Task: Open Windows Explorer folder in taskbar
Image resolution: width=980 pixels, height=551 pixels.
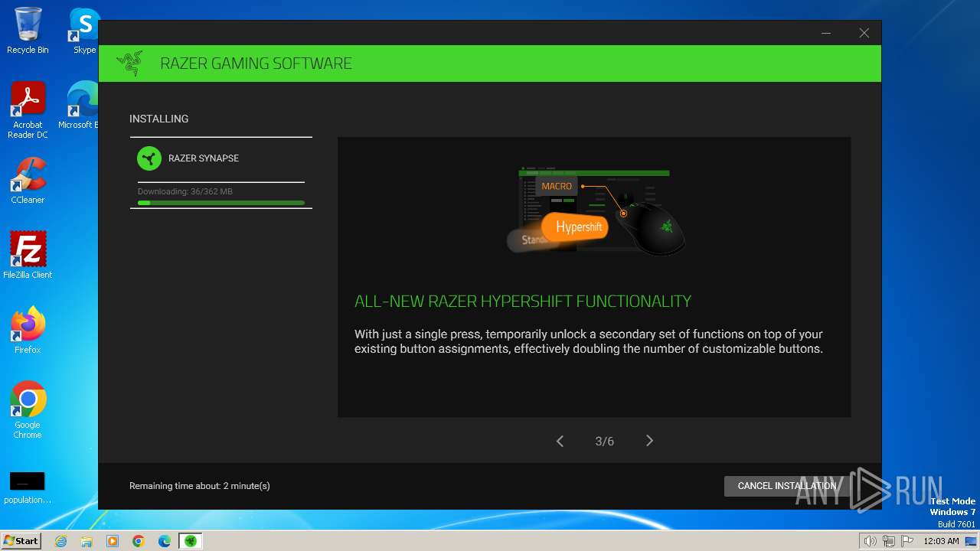Action: click(x=87, y=541)
